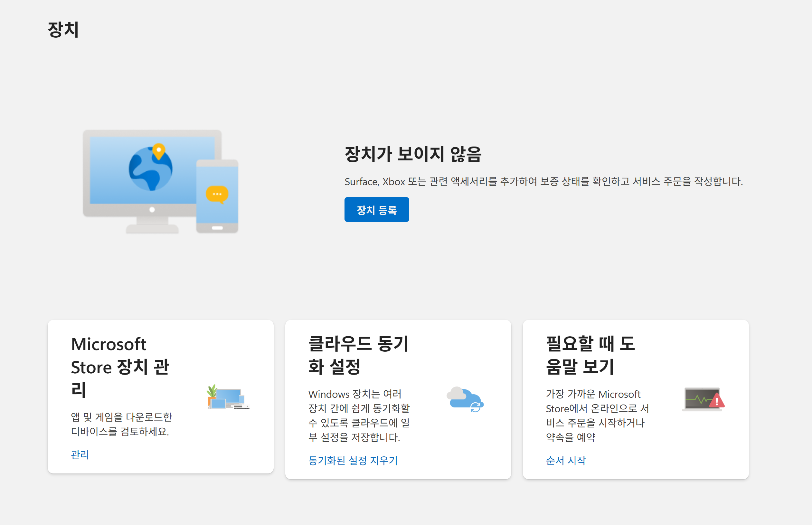Image resolution: width=812 pixels, height=525 pixels.
Task: Click the Windows 장치는 여러 description text
Action: click(x=359, y=415)
